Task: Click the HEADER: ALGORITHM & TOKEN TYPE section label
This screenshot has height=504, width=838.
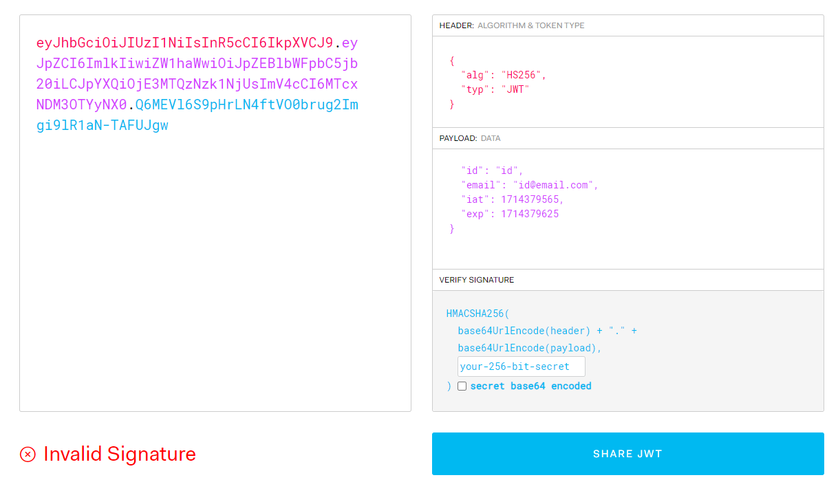Action: 512,25
